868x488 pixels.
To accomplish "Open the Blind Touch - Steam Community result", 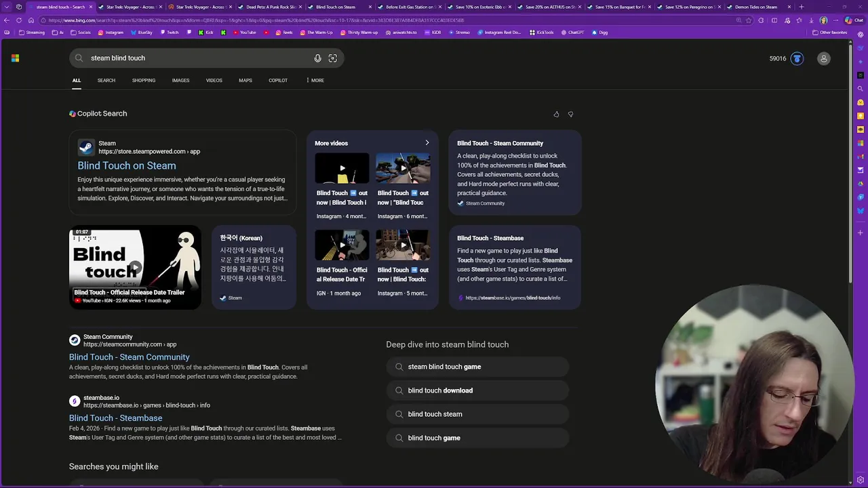I will click(x=129, y=357).
